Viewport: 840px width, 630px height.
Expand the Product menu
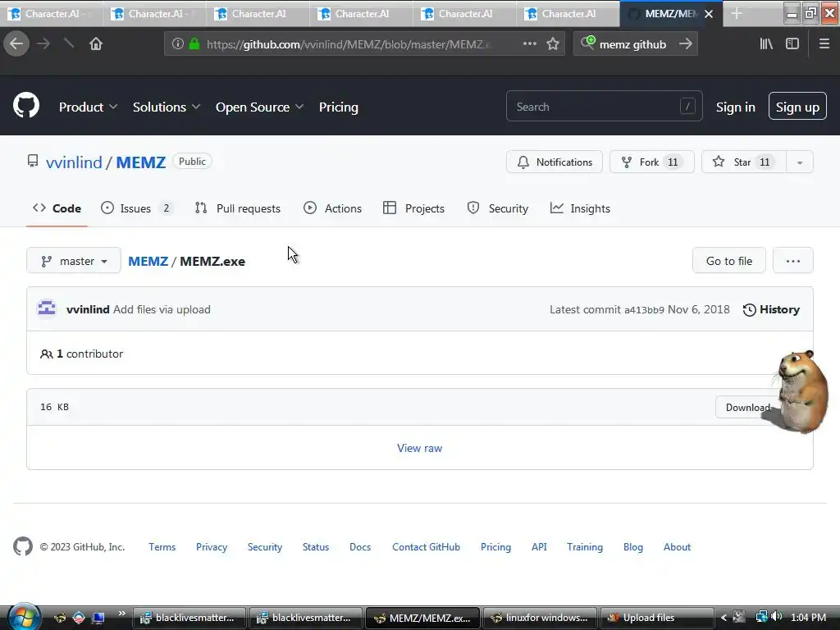tap(88, 107)
